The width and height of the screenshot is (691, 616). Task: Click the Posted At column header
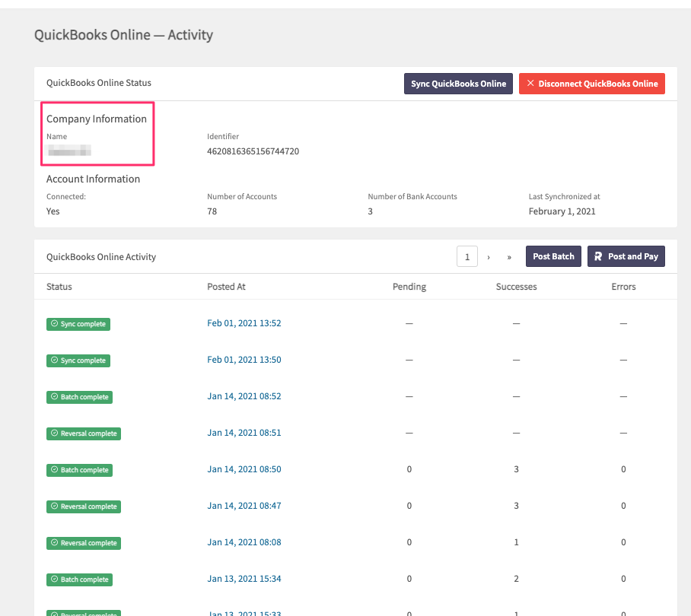pyautogui.click(x=226, y=287)
